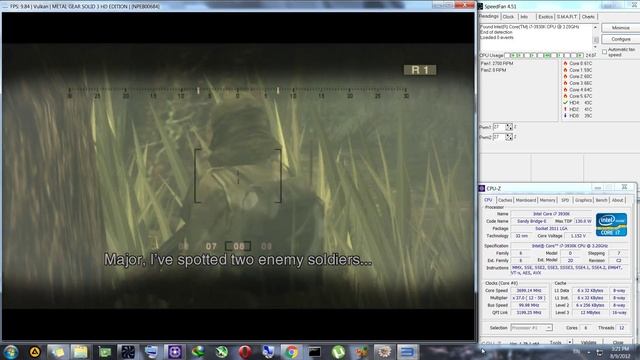Open the Processor selection dropdown in CPU-Z
The width and height of the screenshot is (640, 360).
click(531, 328)
